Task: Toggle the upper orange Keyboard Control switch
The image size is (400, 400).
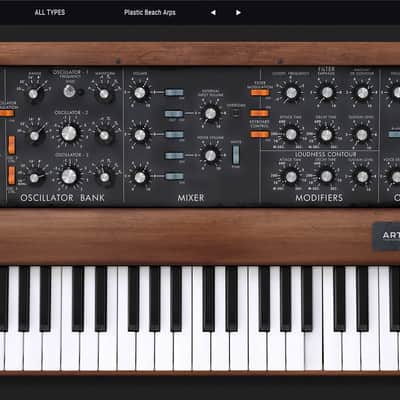Action: (259, 113)
